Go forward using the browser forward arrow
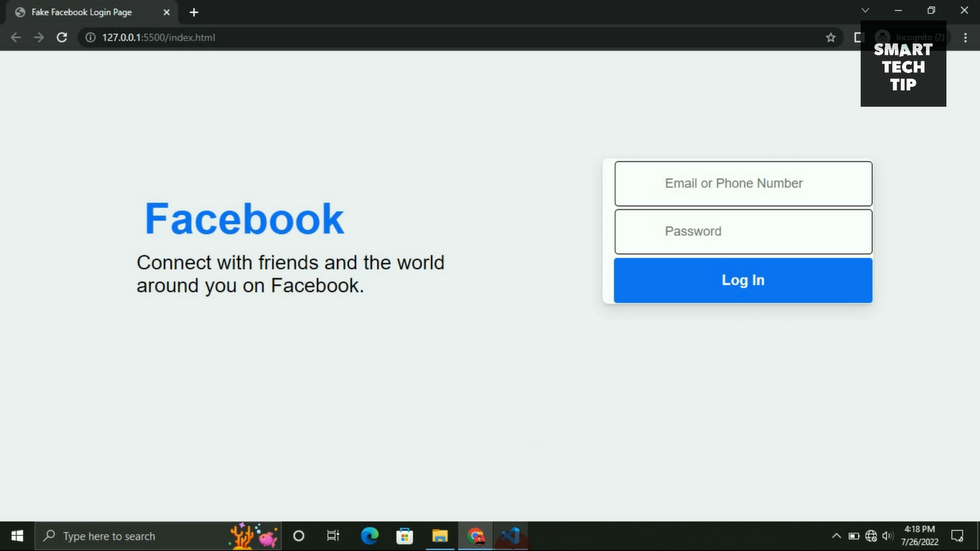Screen dimensions: 980x551 pyautogui.click(x=39, y=37)
